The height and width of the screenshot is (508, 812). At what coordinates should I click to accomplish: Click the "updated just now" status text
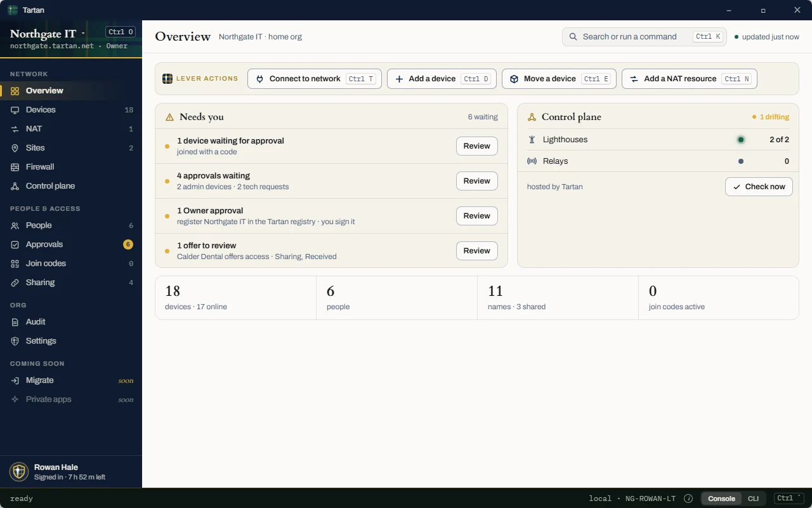pyautogui.click(x=771, y=37)
